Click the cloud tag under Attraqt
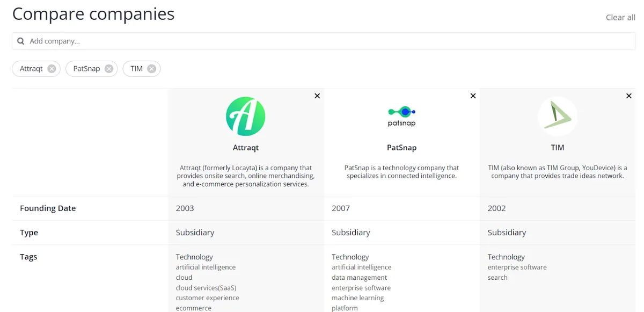Screen dimensions: 644x312 (184, 278)
